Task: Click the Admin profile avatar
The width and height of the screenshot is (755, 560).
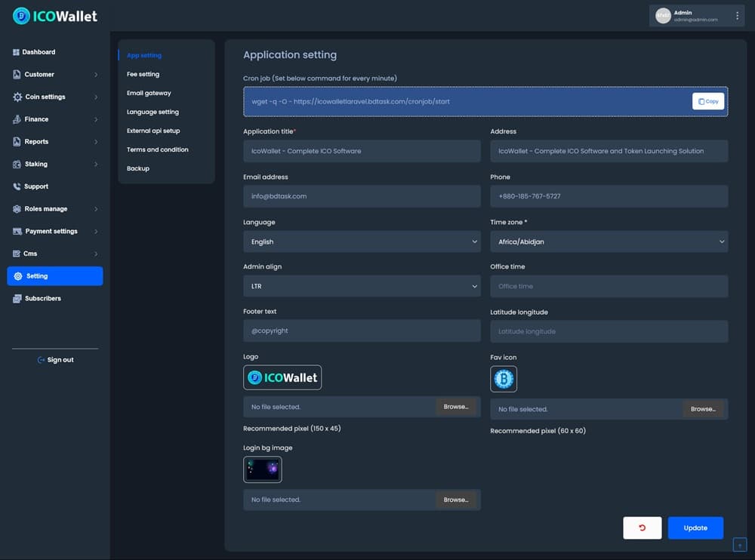Action: (x=663, y=16)
